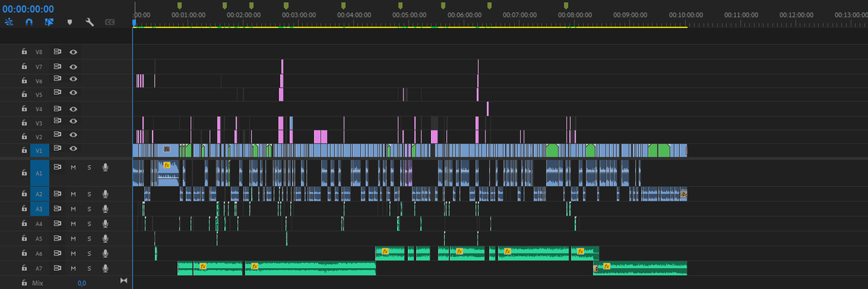The height and width of the screenshot is (289, 868).
Task: Select long green clip on A7 before 00:04:00:00
Action: point(310,268)
